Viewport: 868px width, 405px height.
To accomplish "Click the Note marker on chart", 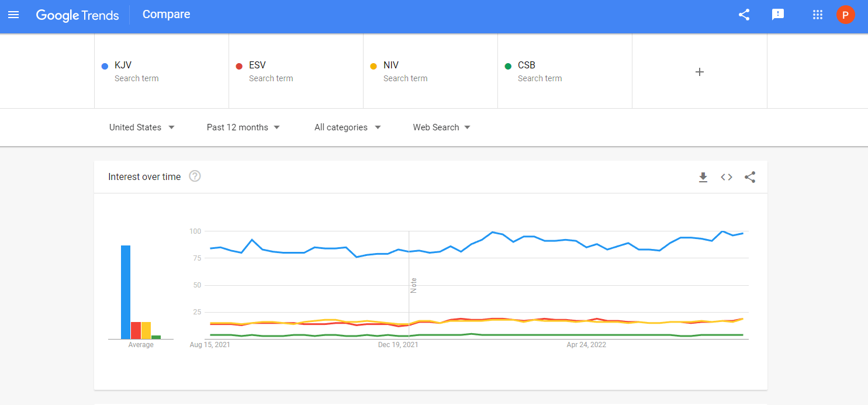I will coord(413,285).
